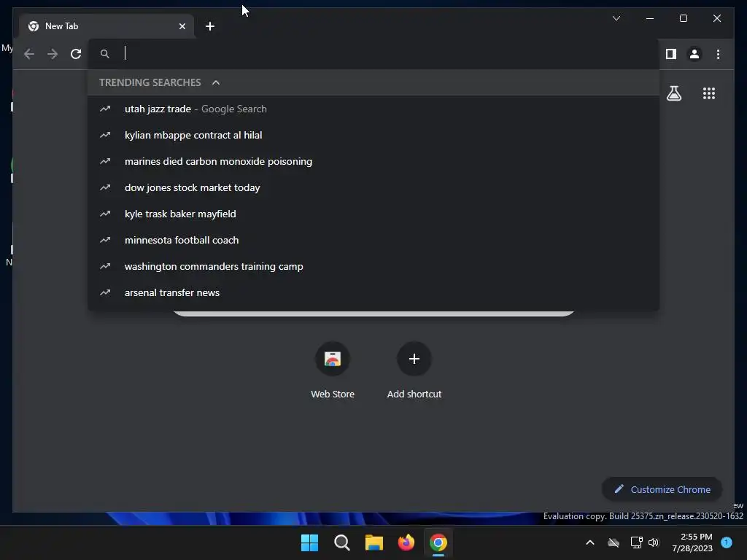Screen dimensions: 747x560
Task: Click the Add shortcut button
Action: pos(414,370)
